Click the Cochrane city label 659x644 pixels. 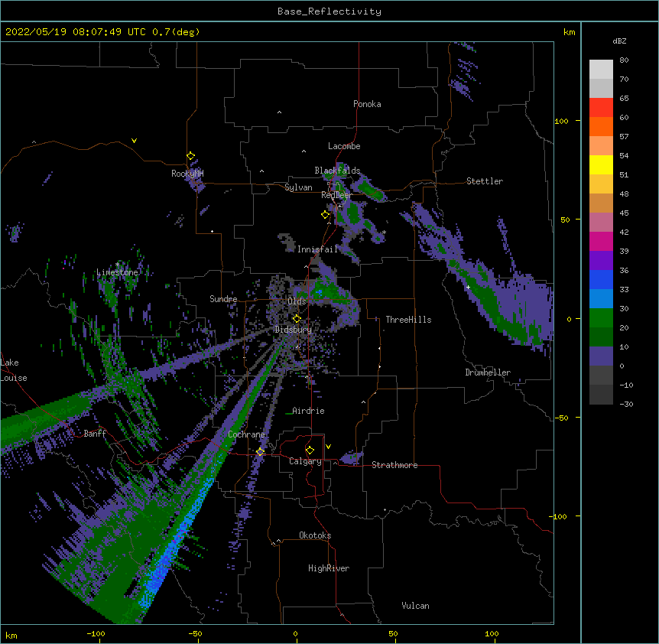click(x=246, y=434)
